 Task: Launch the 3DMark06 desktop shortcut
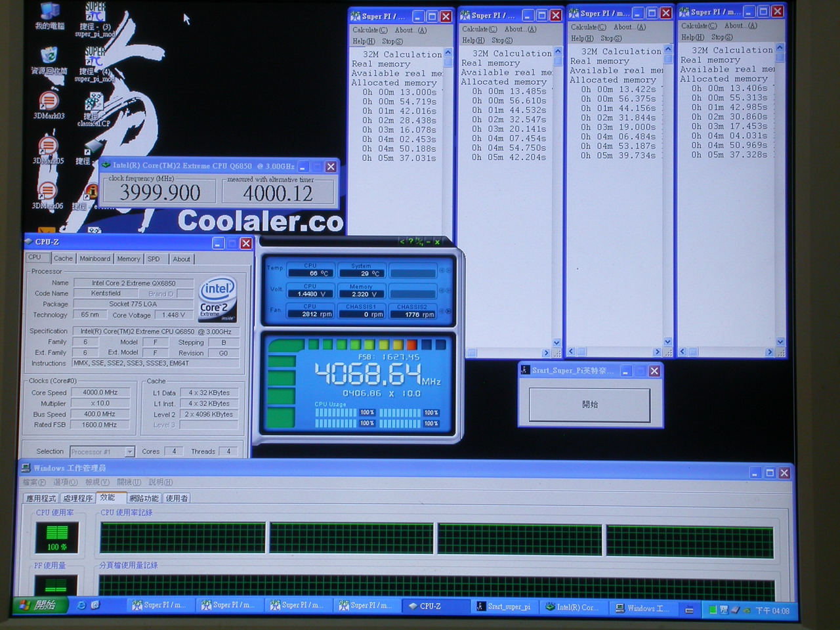(x=48, y=195)
